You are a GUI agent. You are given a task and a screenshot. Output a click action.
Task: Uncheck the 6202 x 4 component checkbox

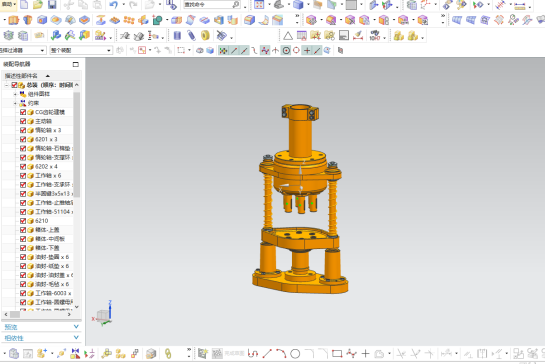pyautogui.click(x=23, y=166)
